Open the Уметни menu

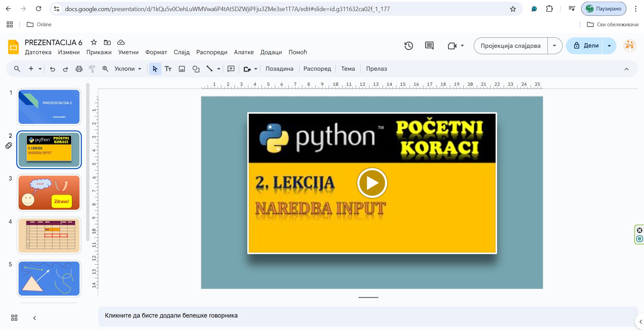pos(128,52)
